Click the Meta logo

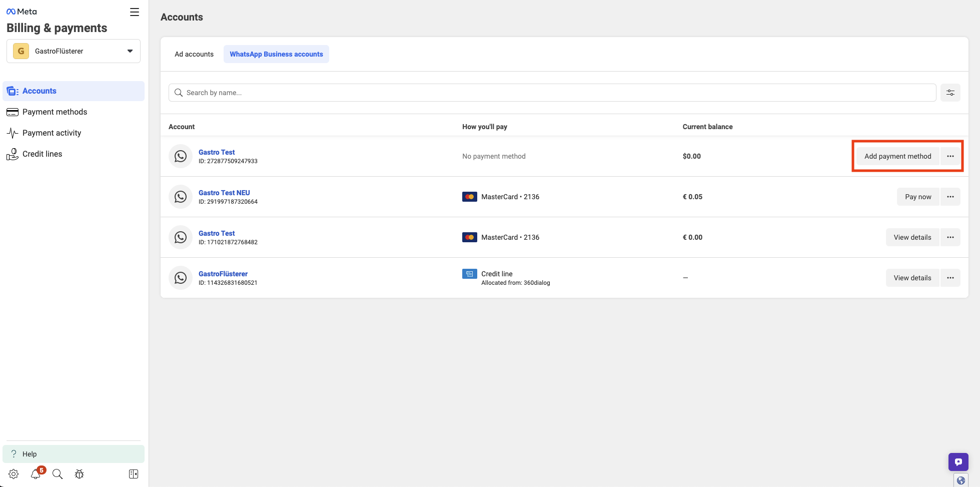pos(22,12)
